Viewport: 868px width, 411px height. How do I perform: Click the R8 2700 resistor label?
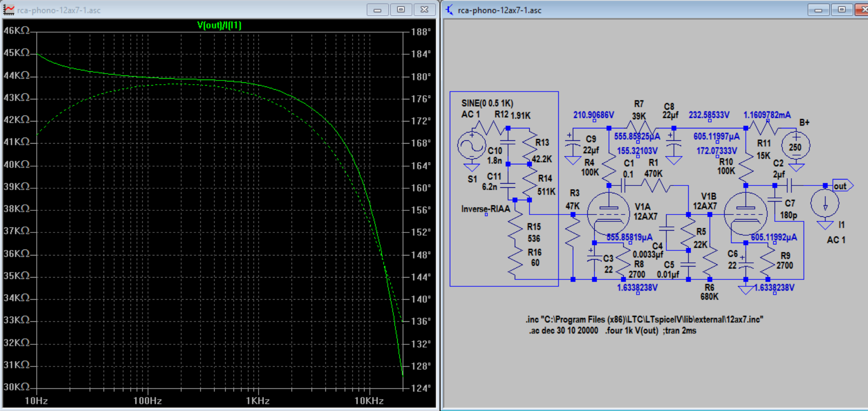point(637,269)
